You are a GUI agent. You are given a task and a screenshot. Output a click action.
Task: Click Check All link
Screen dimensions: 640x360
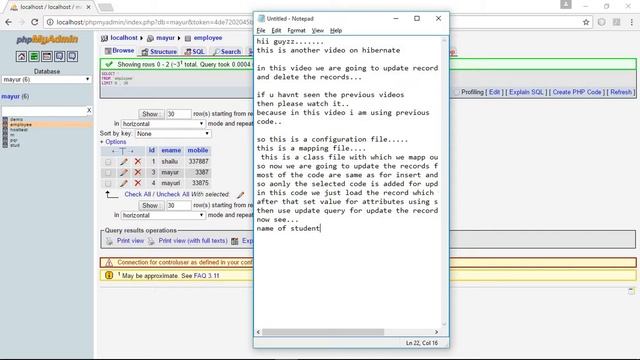(x=138, y=194)
